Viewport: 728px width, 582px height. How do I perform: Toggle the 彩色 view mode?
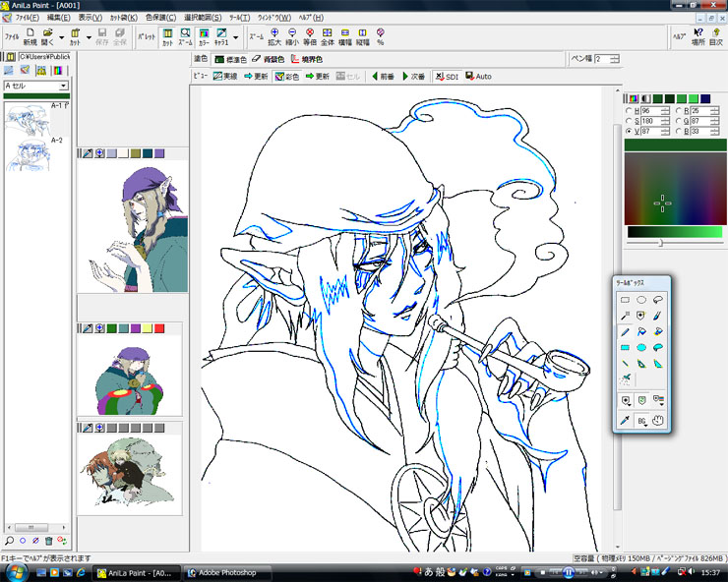287,76
